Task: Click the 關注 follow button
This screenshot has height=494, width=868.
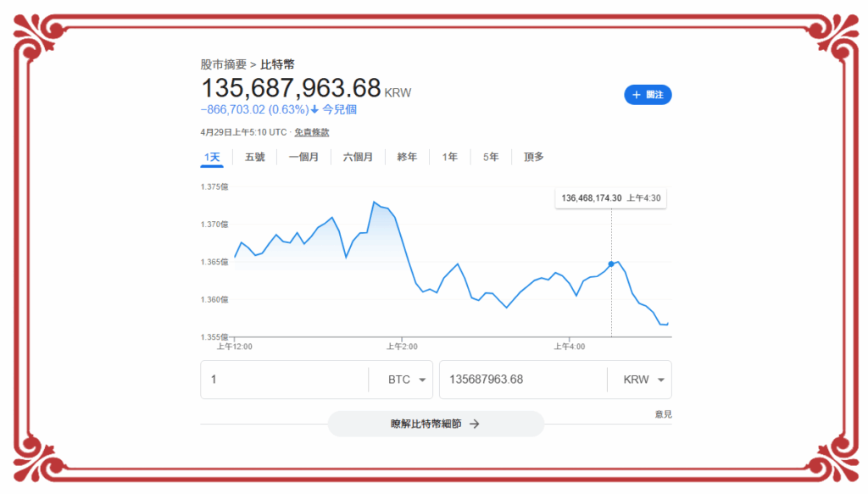Action: pos(648,95)
